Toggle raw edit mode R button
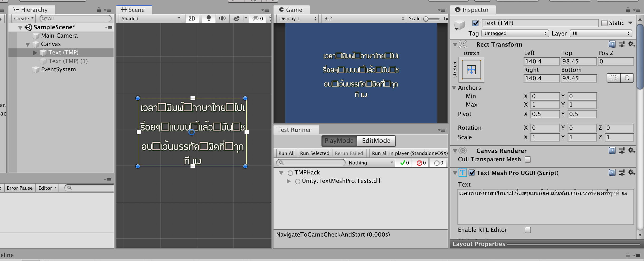The width and height of the screenshot is (644, 261). [627, 78]
